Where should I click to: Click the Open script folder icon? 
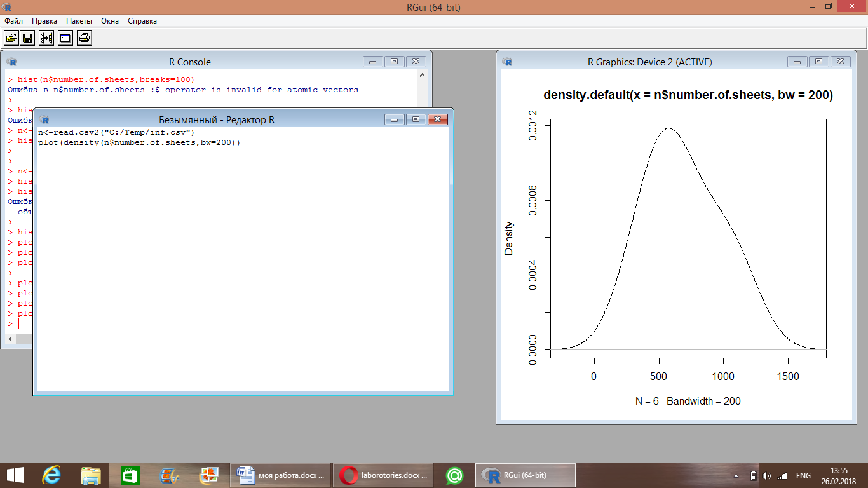(x=11, y=39)
